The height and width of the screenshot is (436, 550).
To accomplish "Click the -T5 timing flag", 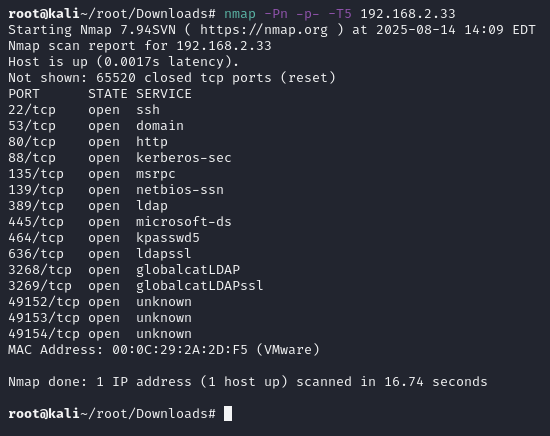I will 340,14.
